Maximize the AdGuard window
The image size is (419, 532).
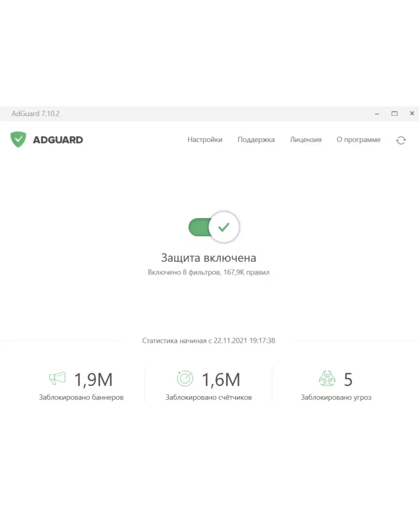tap(394, 114)
